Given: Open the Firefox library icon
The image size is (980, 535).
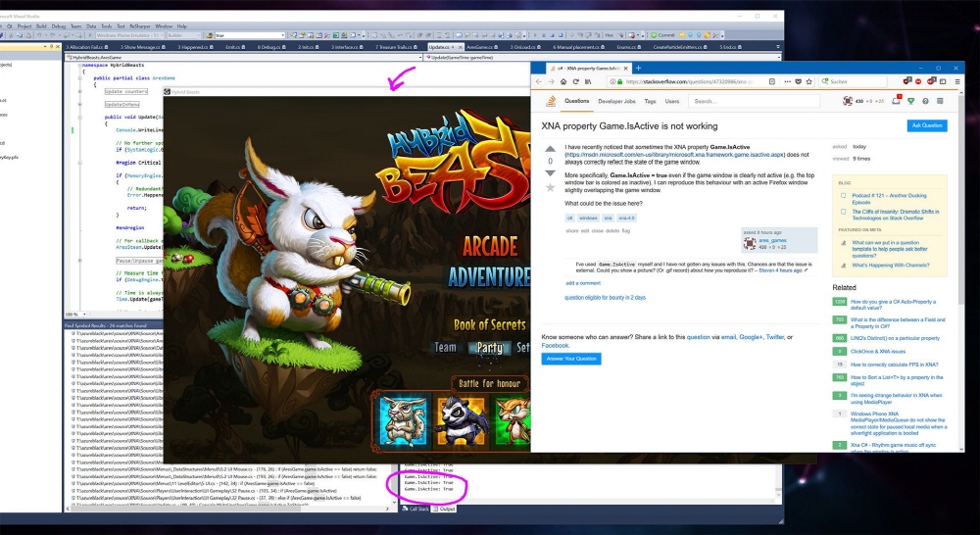Looking at the screenshot, I should [588, 82].
